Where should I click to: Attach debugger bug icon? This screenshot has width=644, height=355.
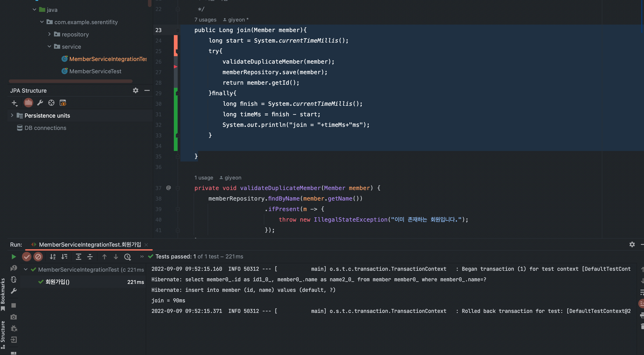point(14,328)
